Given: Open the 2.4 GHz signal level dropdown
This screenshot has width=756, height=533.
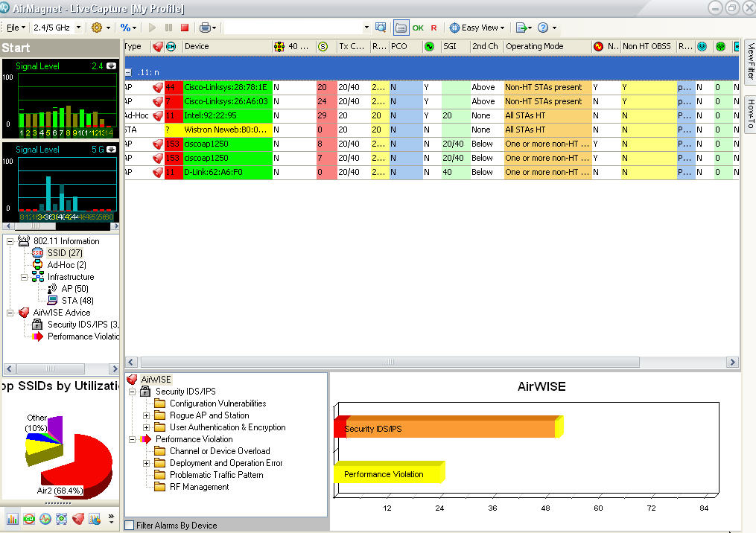Looking at the screenshot, I should [x=112, y=66].
